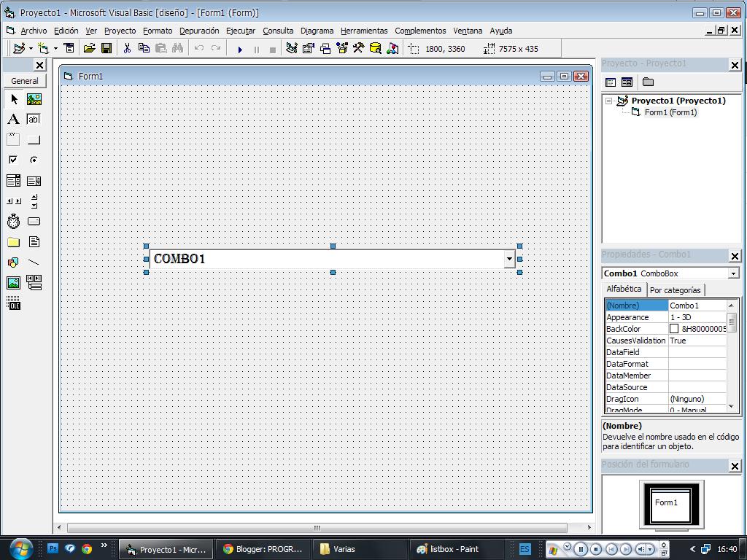Viewport: 747px width, 560px height.
Task: Open Add Form dropdown arrow
Action: [55, 49]
